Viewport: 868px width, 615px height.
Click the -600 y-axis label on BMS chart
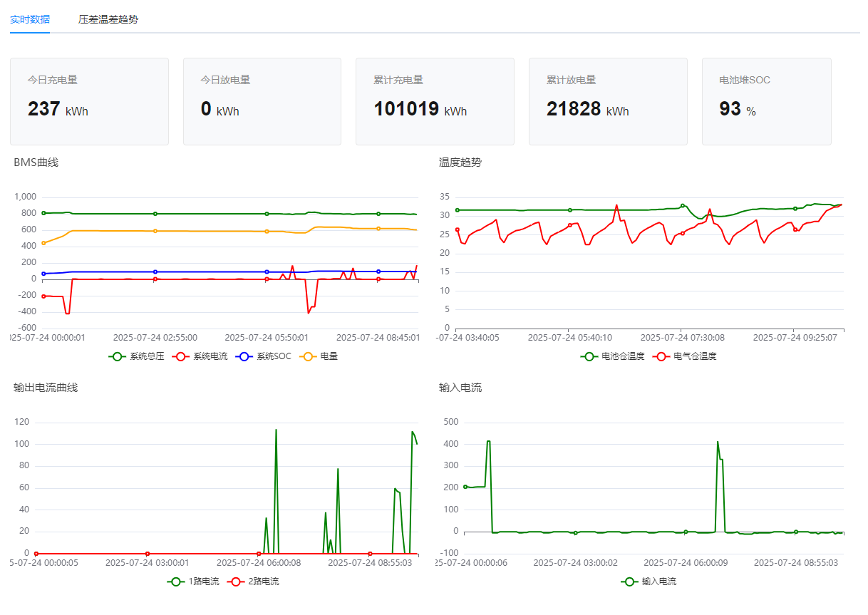coord(26,329)
